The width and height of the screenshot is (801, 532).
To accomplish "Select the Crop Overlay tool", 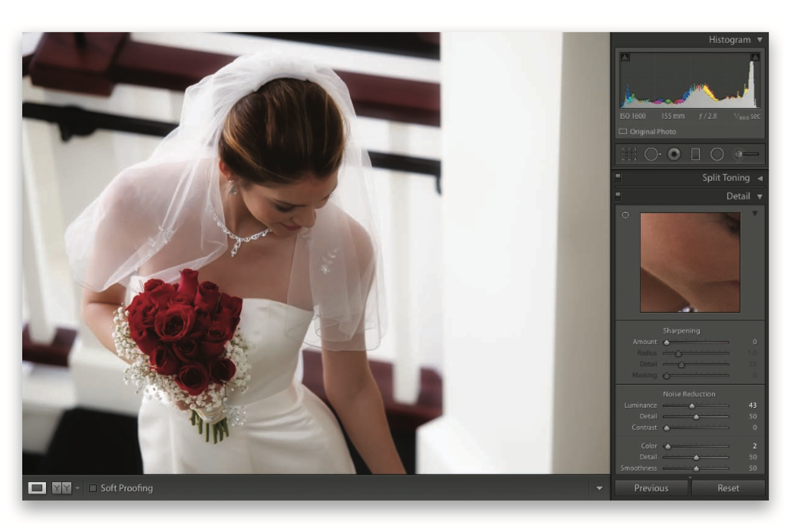I will tap(629, 155).
